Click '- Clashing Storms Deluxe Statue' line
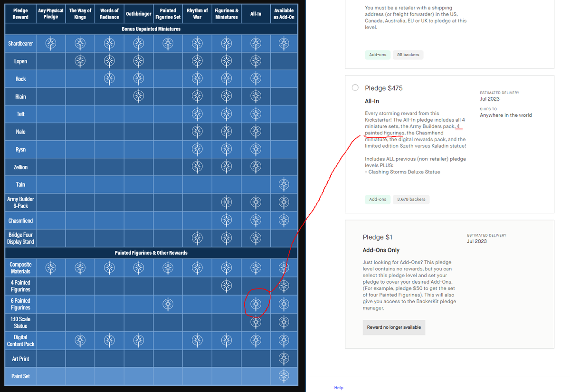The width and height of the screenshot is (570, 392). (402, 172)
